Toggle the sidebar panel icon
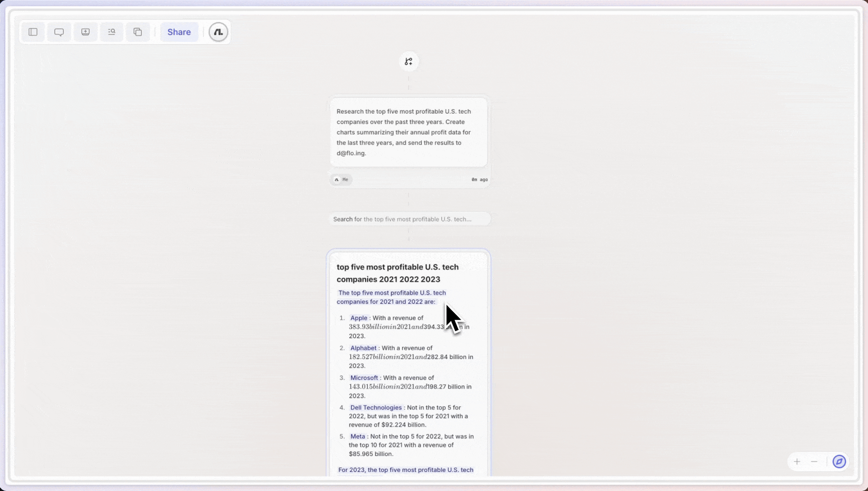Image resolution: width=868 pixels, height=491 pixels. tap(33, 32)
